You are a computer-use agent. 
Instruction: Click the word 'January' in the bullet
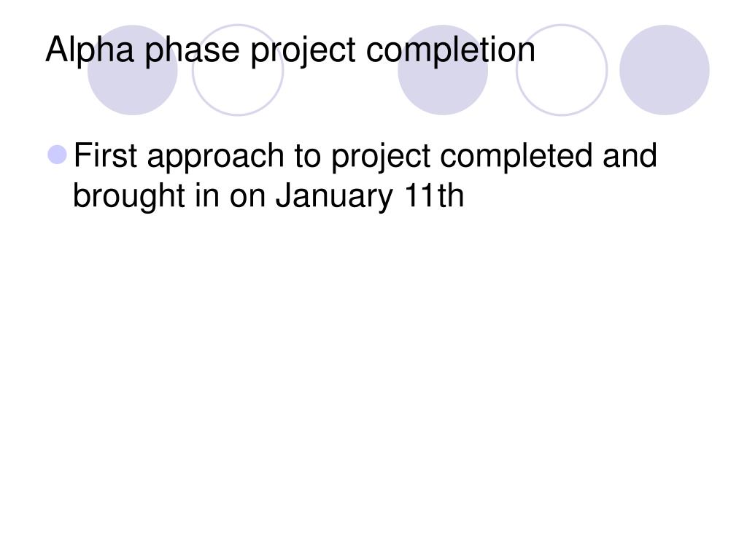point(334,197)
